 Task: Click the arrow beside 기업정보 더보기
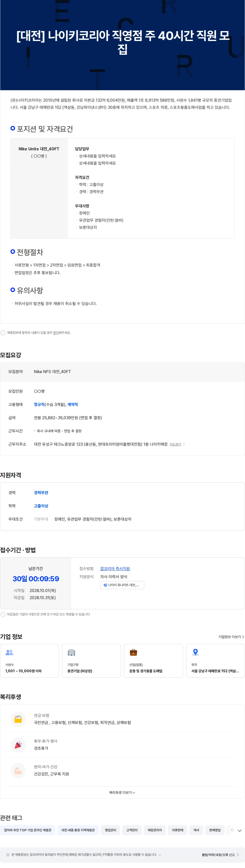tap(243, 637)
